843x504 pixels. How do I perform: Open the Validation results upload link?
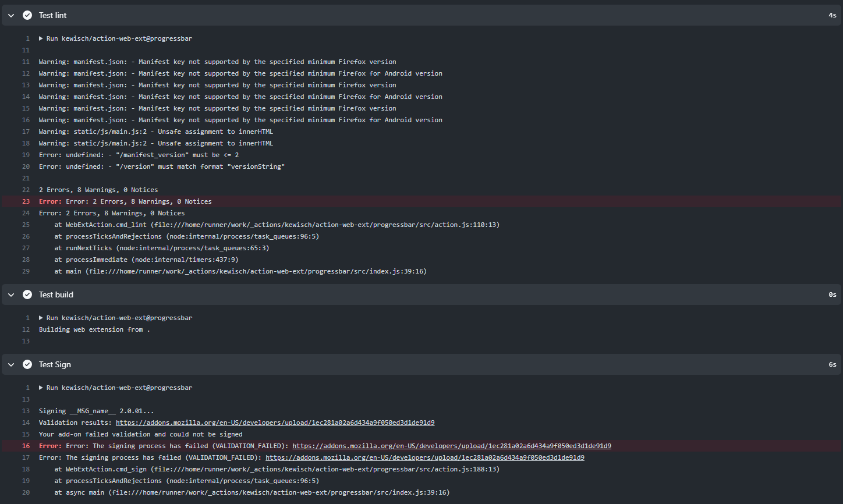coord(275,423)
